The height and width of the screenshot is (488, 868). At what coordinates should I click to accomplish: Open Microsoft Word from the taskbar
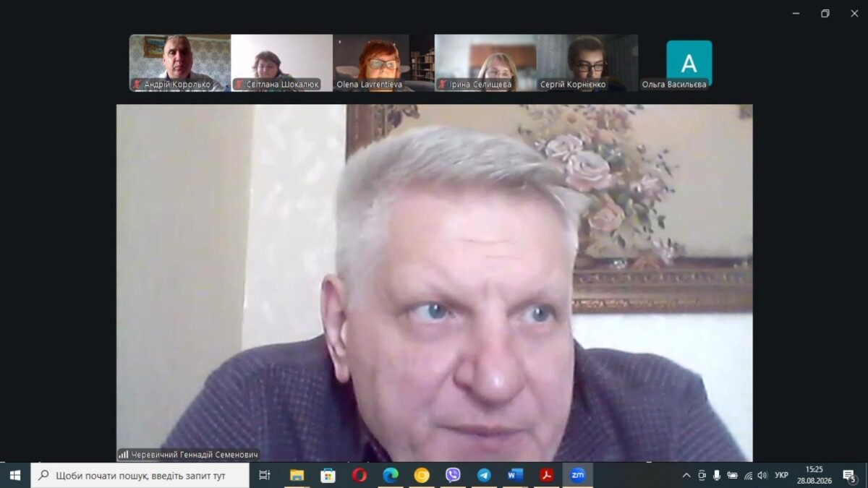[x=515, y=475]
